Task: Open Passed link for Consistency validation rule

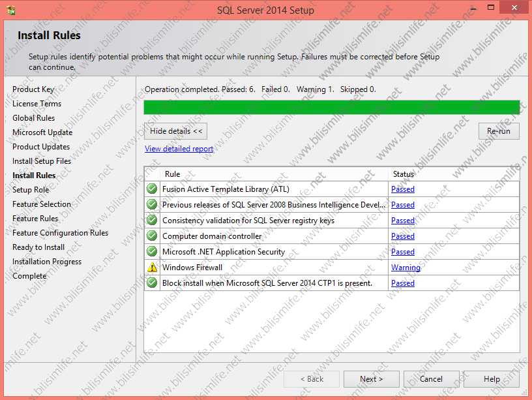Action: (403, 221)
